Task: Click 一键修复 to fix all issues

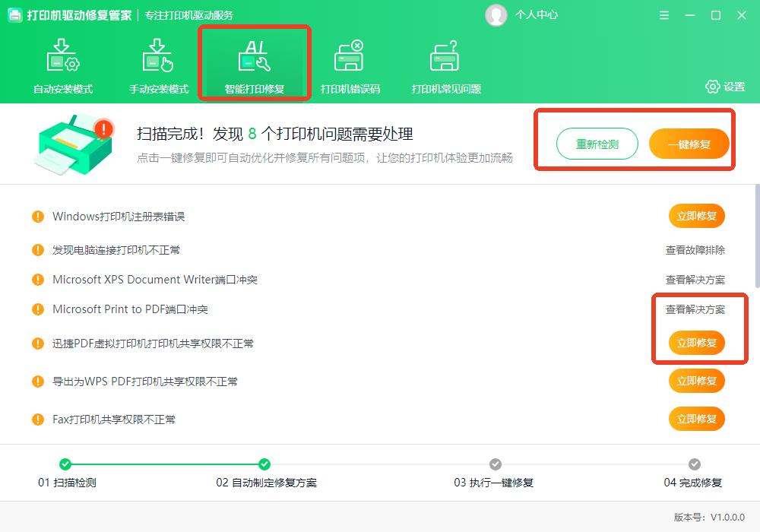Action: coord(689,143)
